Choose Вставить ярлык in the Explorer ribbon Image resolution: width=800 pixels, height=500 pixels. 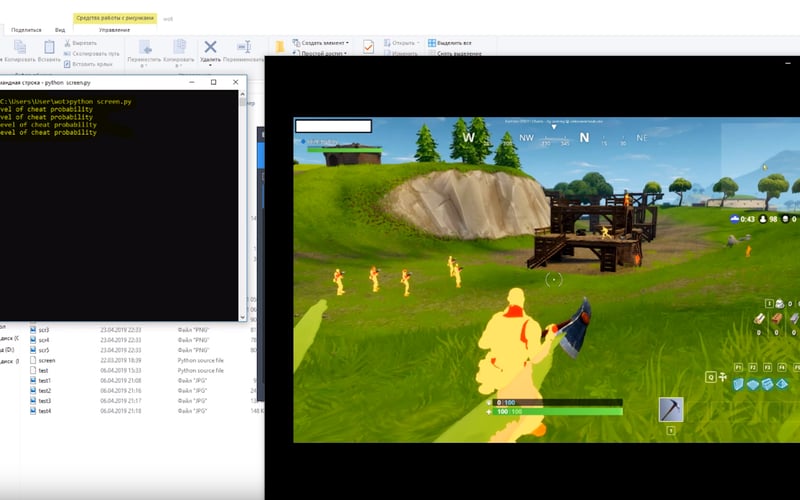[88, 64]
